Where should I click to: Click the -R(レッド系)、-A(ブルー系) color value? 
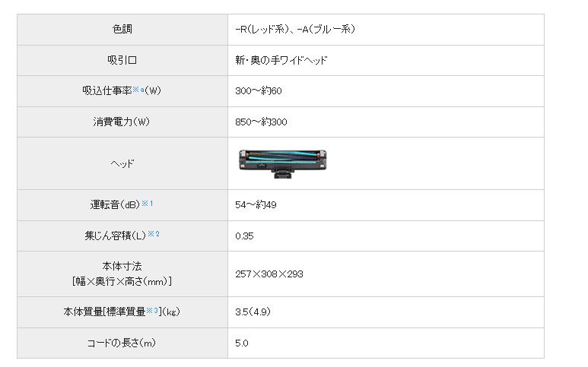(x=295, y=29)
